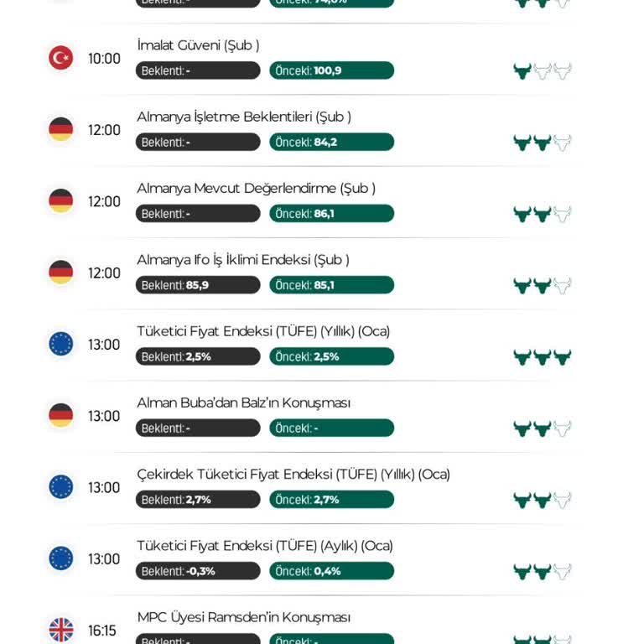This screenshot has height=644, width=644.
Task: Click the three-bull rating for TÜFE (Yıllık)
Action: pyautogui.click(x=542, y=357)
